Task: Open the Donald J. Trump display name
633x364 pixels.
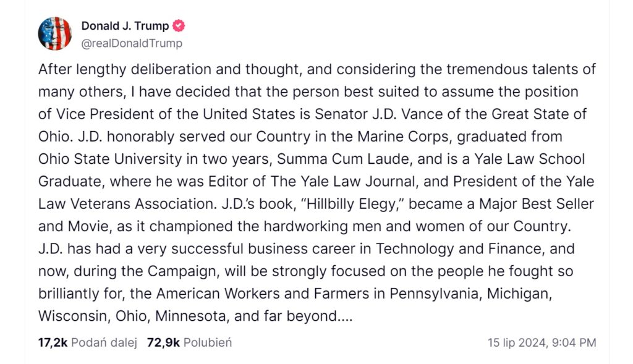Action: click(125, 26)
